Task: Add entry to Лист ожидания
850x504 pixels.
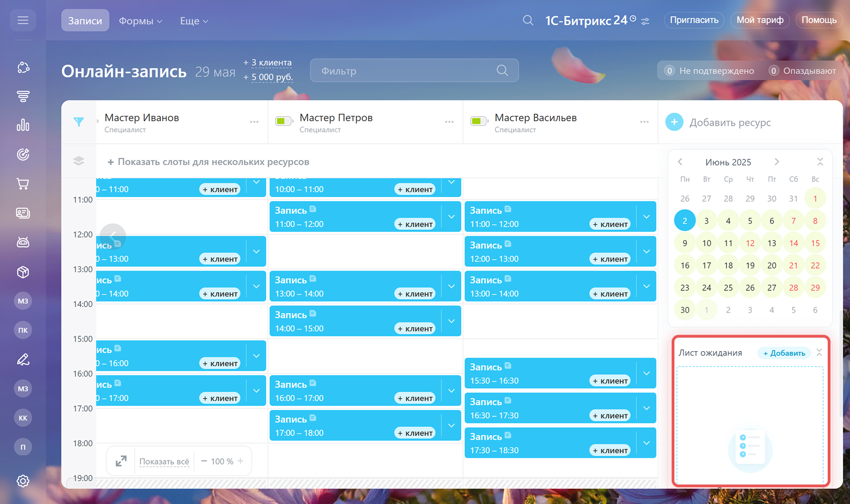Action: click(x=784, y=353)
